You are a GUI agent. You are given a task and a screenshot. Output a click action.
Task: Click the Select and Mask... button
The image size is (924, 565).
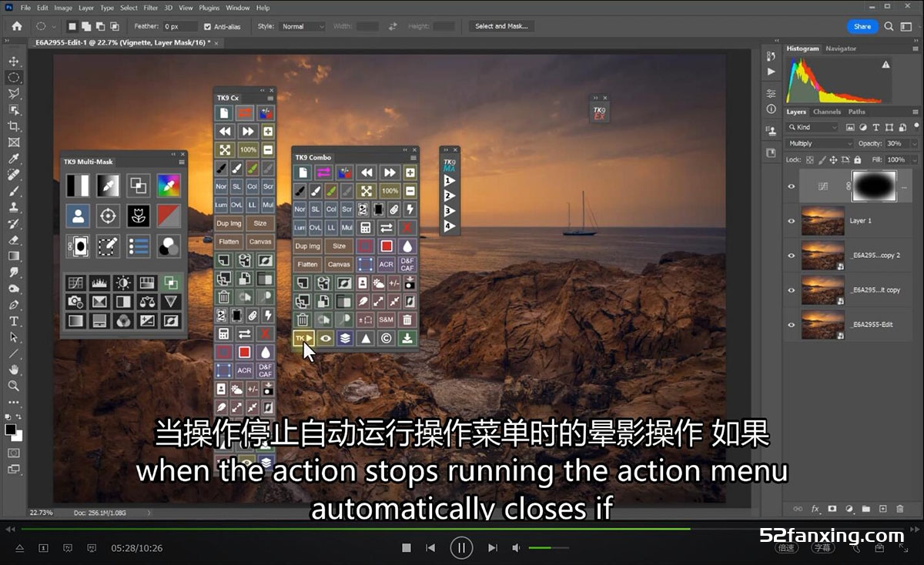click(x=501, y=26)
